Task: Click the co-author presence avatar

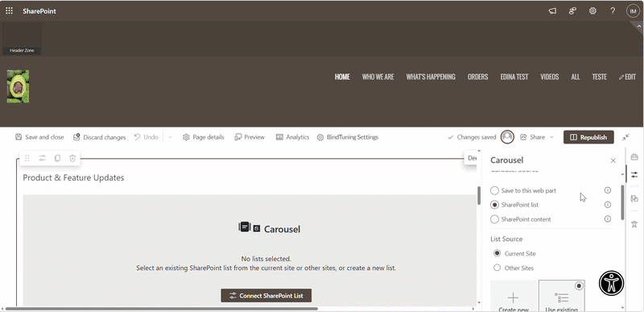Action: click(x=508, y=137)
